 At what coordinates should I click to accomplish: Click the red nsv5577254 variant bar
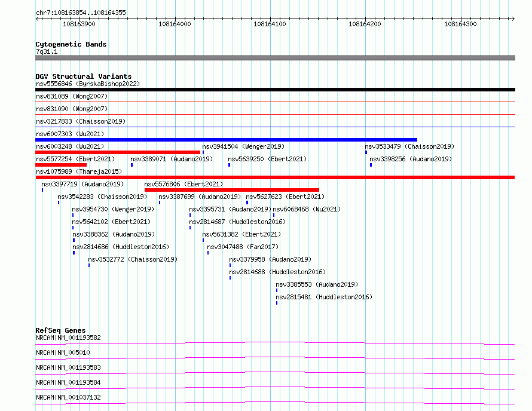(61, 165)
